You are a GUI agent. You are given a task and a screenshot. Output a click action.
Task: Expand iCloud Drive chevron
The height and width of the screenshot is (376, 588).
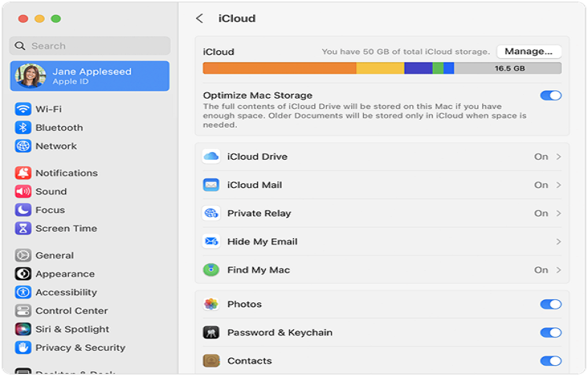click(558, 157)
